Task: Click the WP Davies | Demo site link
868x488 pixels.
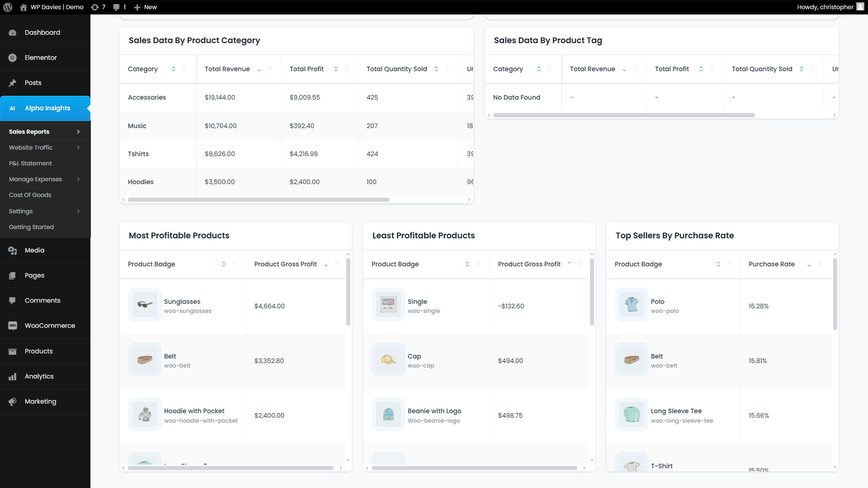Action: [57, 7]
